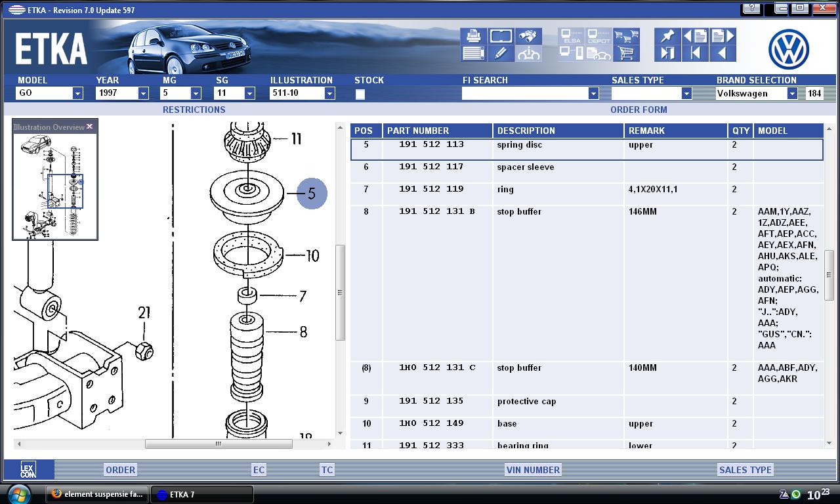Click the POS column header
This screenshot has width=840, height=504.
point(366,131)
